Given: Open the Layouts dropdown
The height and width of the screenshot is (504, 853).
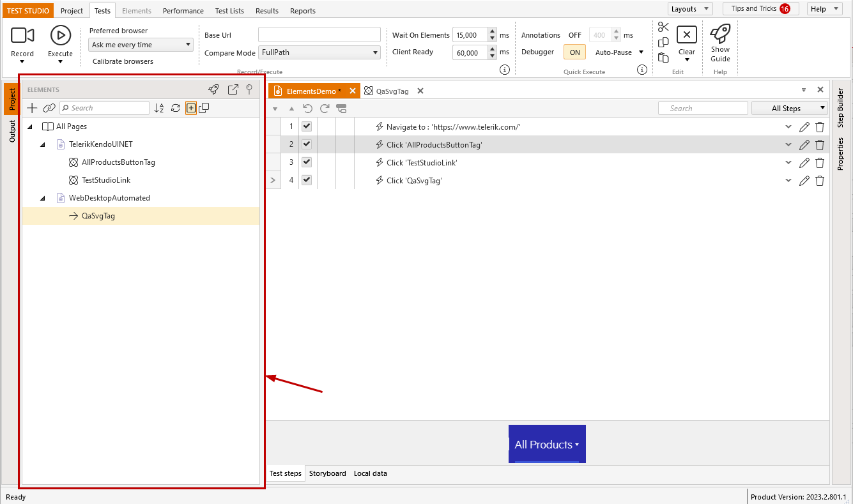Looking at the screenshot, I should [x=690, y=9].
